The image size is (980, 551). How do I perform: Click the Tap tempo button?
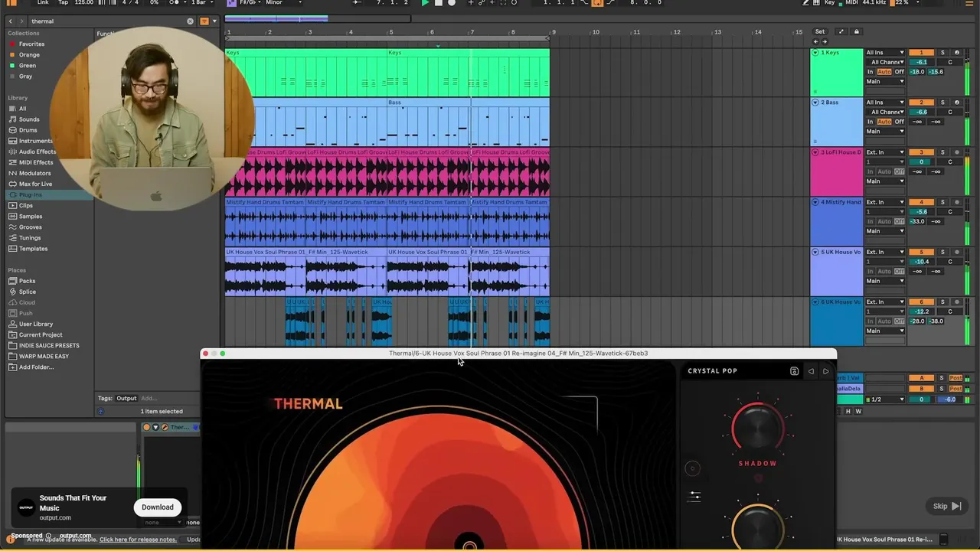(x=63, y=3)
